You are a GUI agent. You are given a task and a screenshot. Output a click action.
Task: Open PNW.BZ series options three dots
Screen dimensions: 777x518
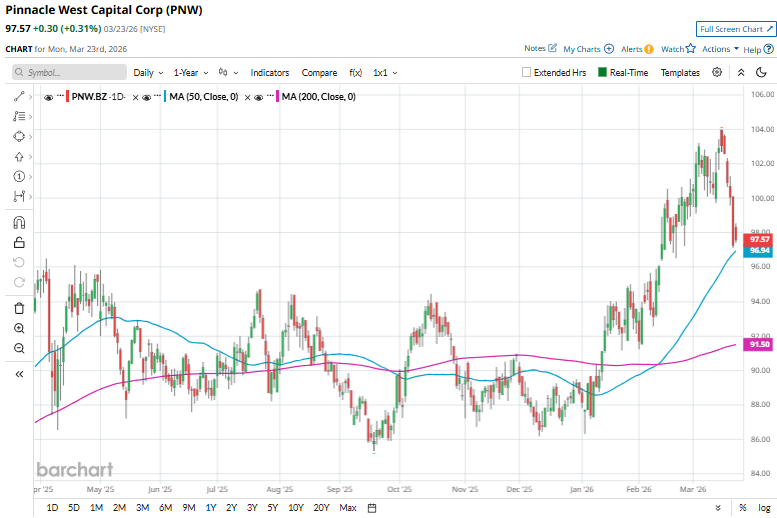click(60, 95)
